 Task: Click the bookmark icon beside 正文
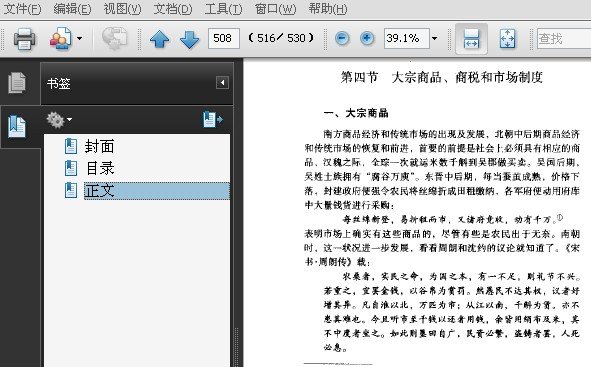point(71,190)
